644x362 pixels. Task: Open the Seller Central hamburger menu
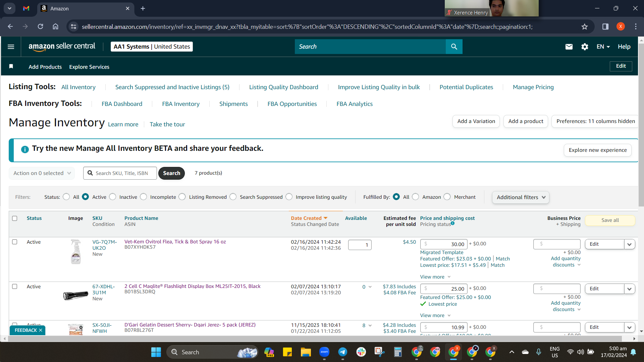pyautogui.click(x=11, y=47)
